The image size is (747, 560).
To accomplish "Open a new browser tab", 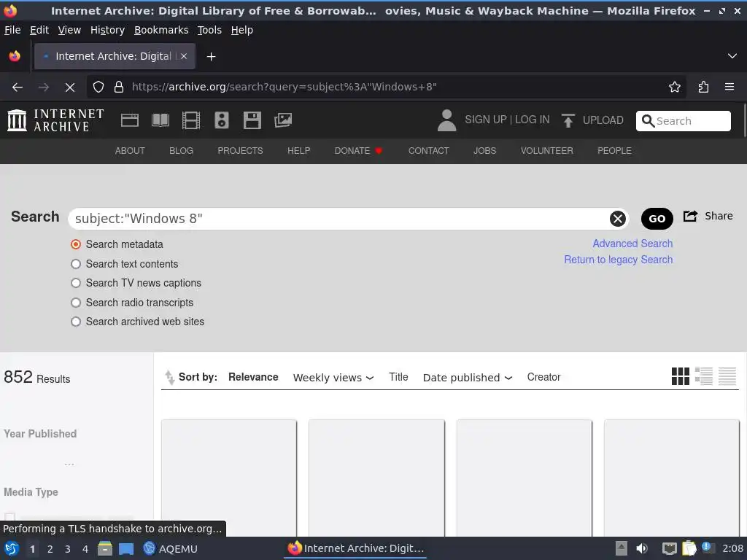I will click(x=211, y=57).
